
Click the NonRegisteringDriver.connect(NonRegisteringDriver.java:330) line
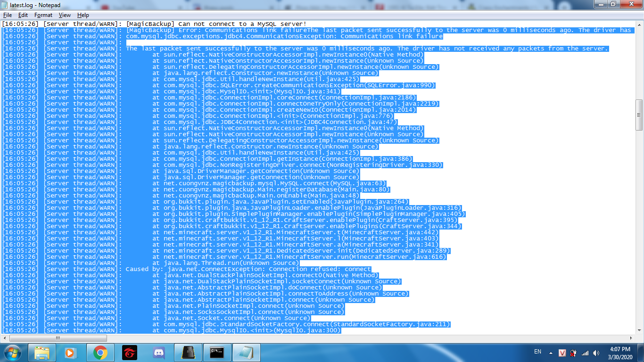tap(223, 165)
